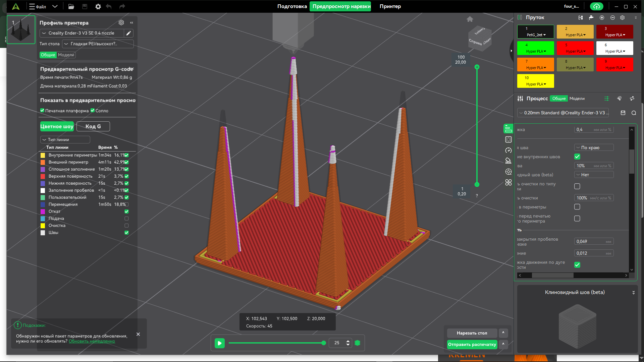Add a new filament with plus icon
This screenshot has height=362, width=644.
click(x=602, y=17)
